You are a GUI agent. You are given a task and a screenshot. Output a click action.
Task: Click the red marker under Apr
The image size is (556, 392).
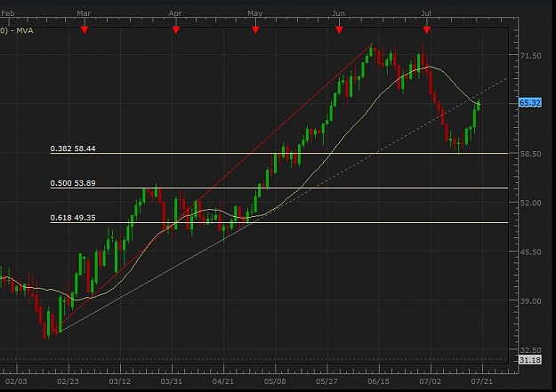tap(176, 30)
